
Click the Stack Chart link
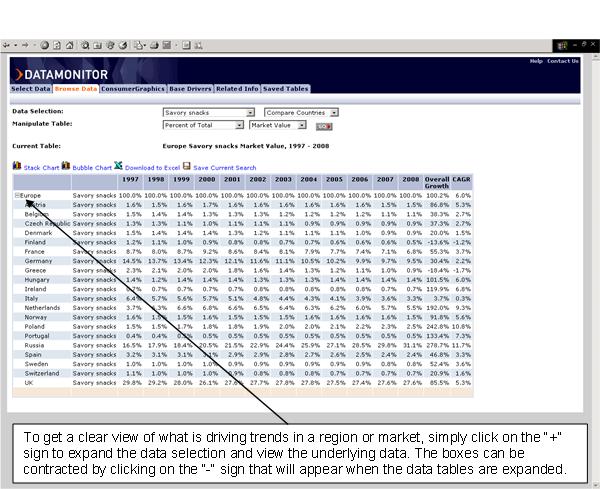pos(41,168)
